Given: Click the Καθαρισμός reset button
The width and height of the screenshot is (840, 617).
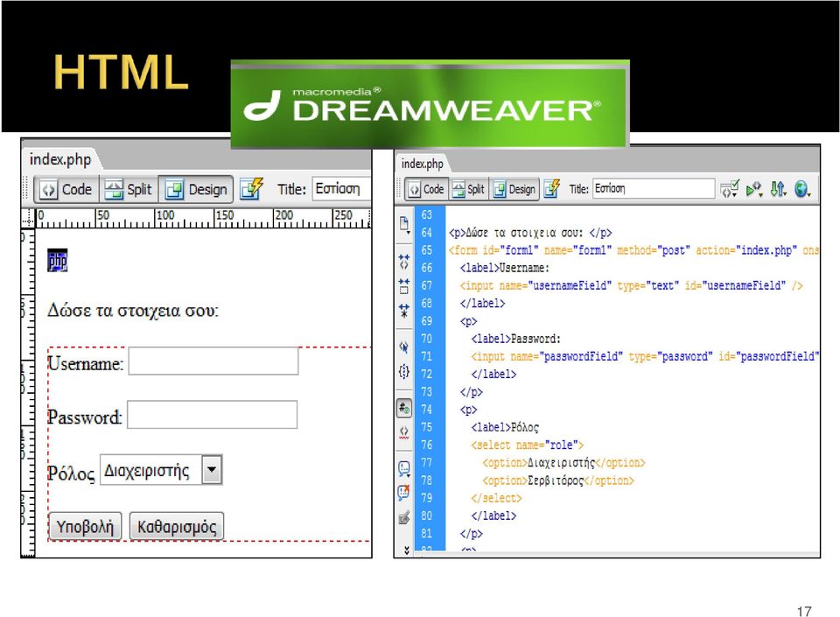Looking at the screenshot, I should 177,527.
